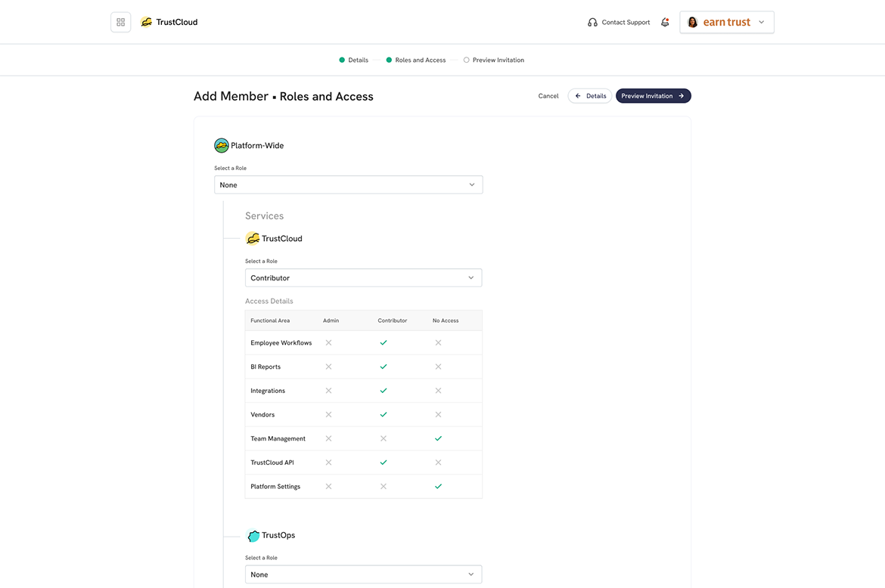885x588 pixels.
Task: Click the Platform Settings row label
Action: (x=275, y=487)
